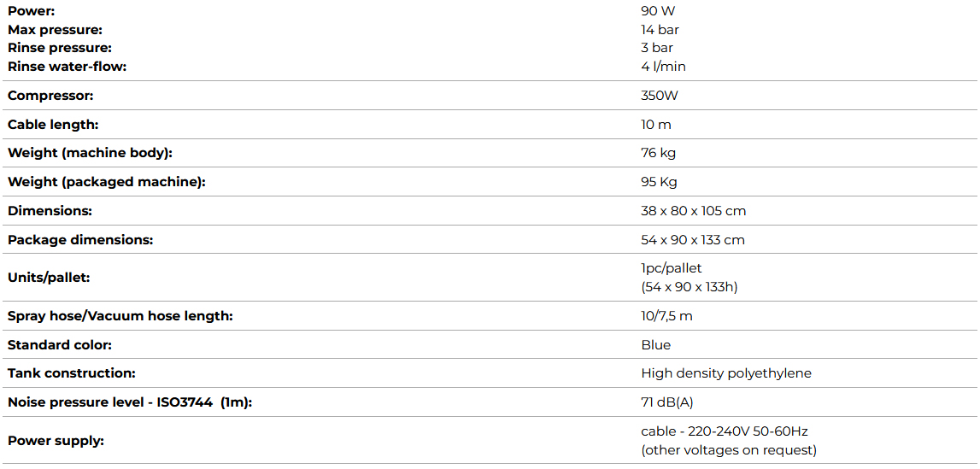980x469 pixels.
Task: Click the High density polyethylene text
Action: pos(725,373)
